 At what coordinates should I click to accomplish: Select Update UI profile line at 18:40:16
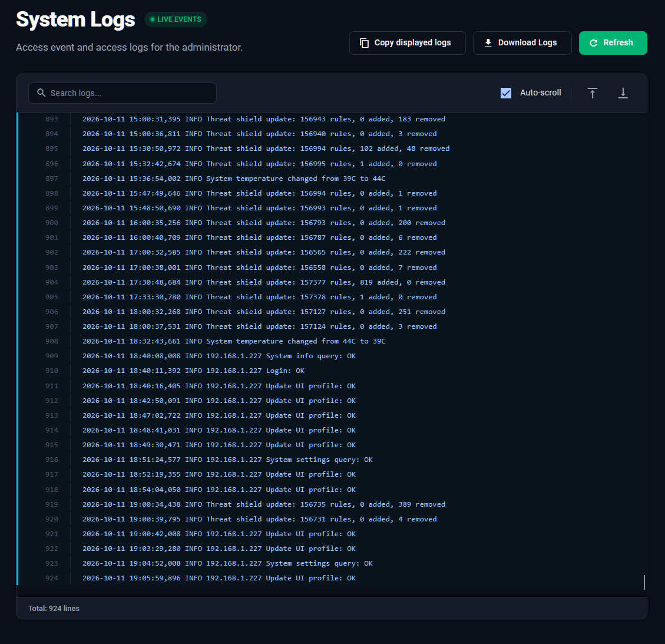(332, 386)
